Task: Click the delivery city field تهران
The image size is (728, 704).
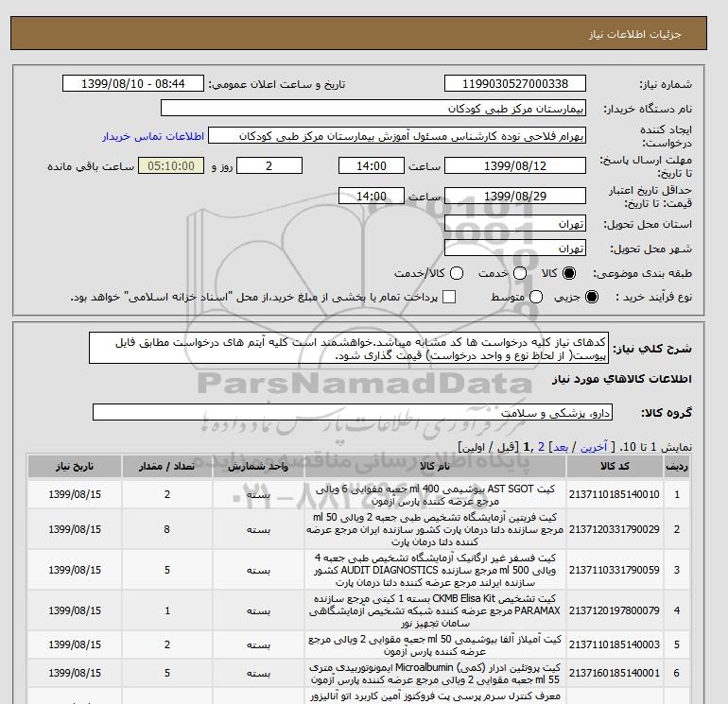Action: tap(515, 249)
